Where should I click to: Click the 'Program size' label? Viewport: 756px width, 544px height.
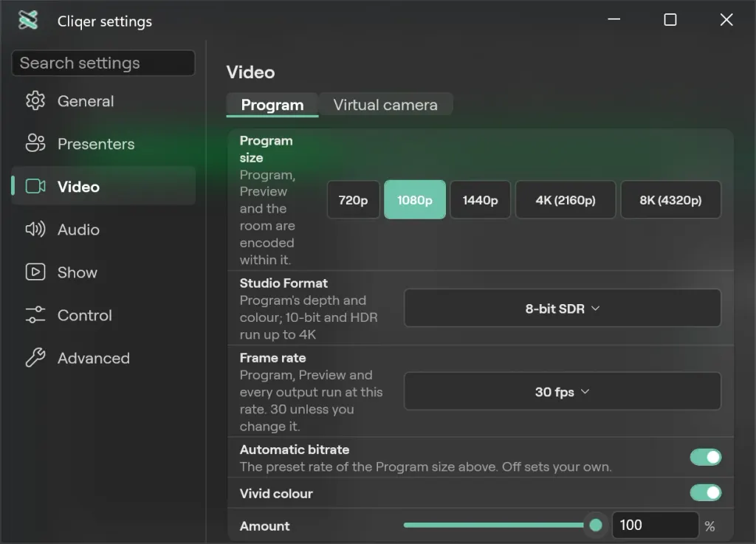tap(266, 149)
